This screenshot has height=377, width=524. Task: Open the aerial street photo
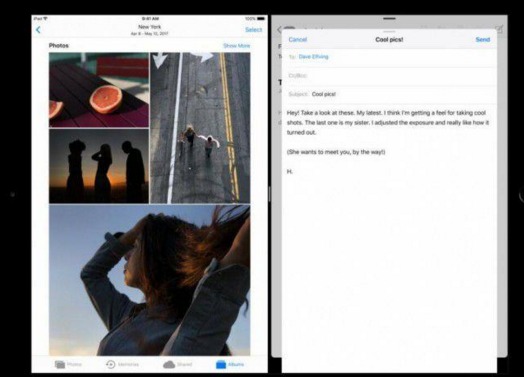coord(200,128)
